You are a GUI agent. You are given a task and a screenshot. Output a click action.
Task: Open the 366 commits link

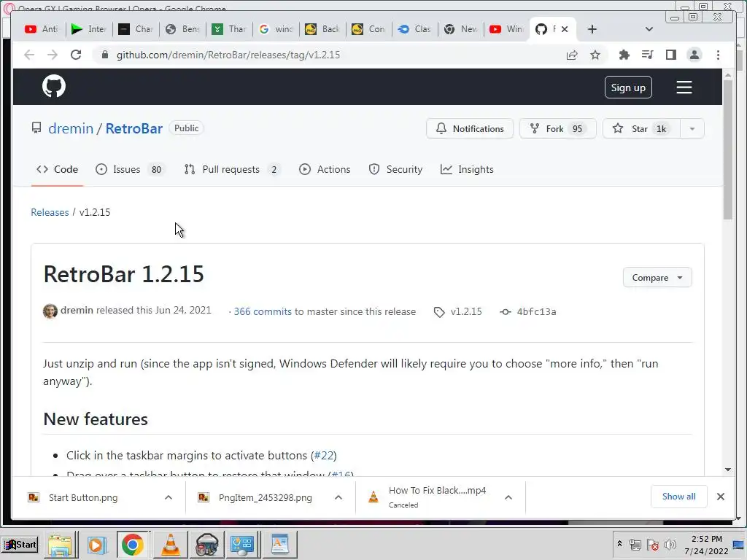(263, 312)
